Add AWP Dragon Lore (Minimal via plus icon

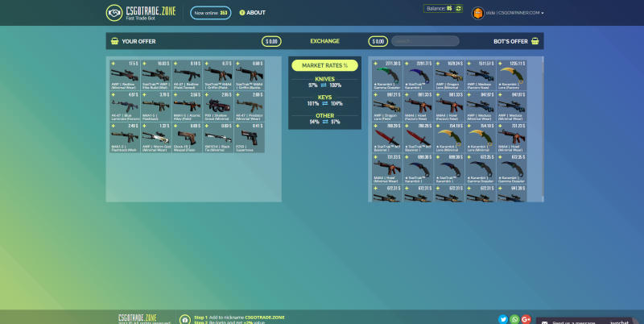(x=437, y=64)
